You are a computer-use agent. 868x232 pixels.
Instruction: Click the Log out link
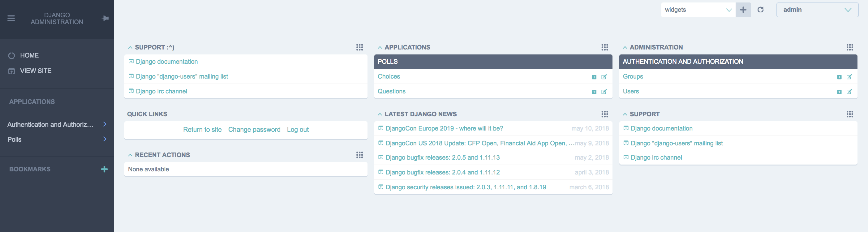(298, 130)
